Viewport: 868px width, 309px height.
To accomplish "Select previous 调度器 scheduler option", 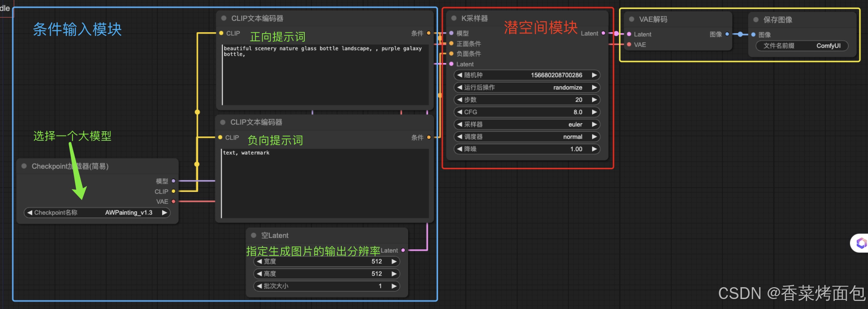I will (x=459, y=136).
